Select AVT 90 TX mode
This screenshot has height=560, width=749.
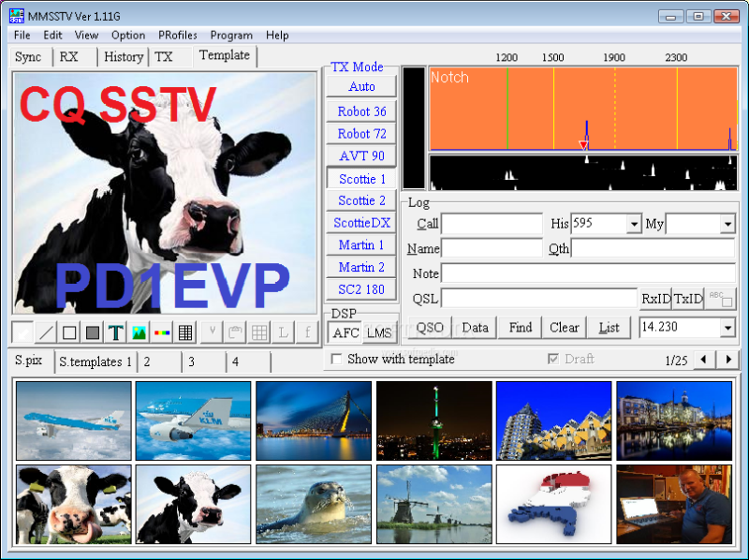tap(361, 155)
